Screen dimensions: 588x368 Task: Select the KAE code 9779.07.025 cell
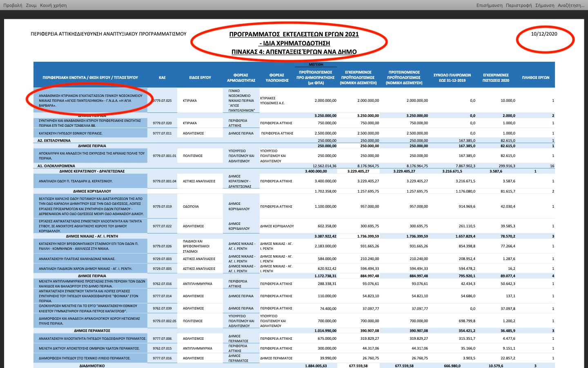click(163, 101)
